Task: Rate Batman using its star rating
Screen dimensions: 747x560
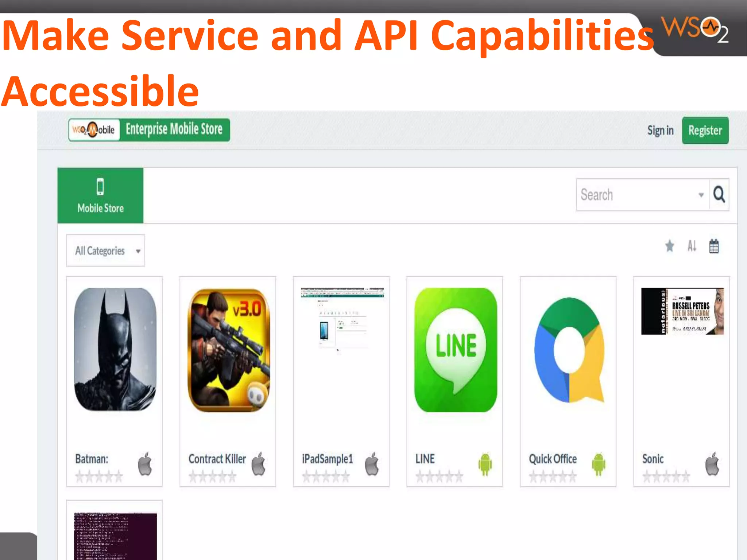Action: click(99, 477)
